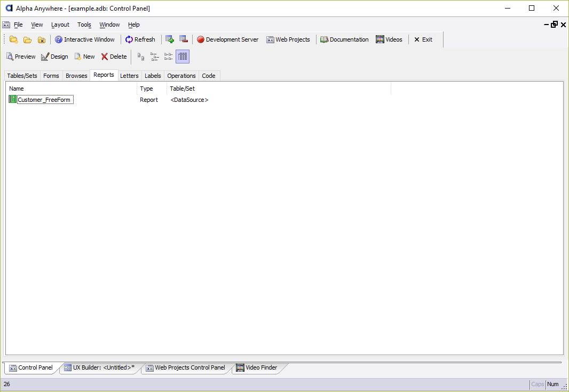Preview the selected report
Viewport: 569px width, 392px height.
[21, 57]
